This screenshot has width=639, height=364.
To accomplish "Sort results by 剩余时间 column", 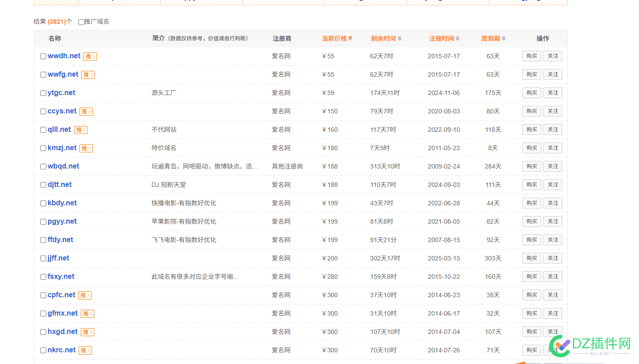I will pyautogui.click(x=386, y=39).
